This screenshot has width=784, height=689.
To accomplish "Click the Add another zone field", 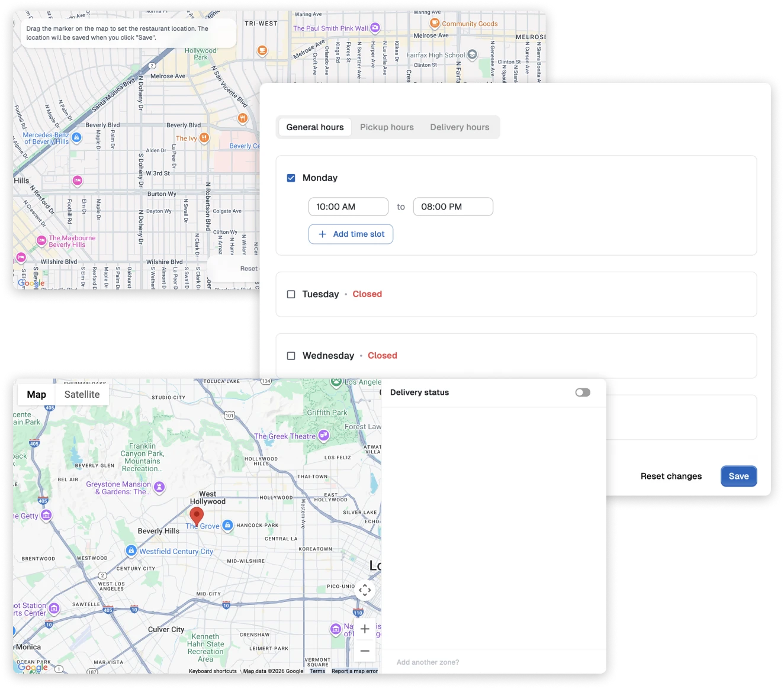I will tap(428, 661).
